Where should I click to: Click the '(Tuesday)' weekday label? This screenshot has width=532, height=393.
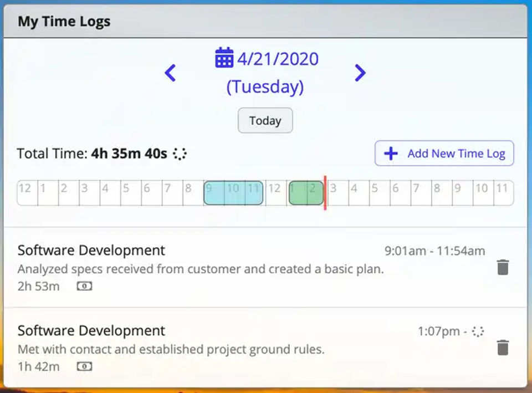265,86
